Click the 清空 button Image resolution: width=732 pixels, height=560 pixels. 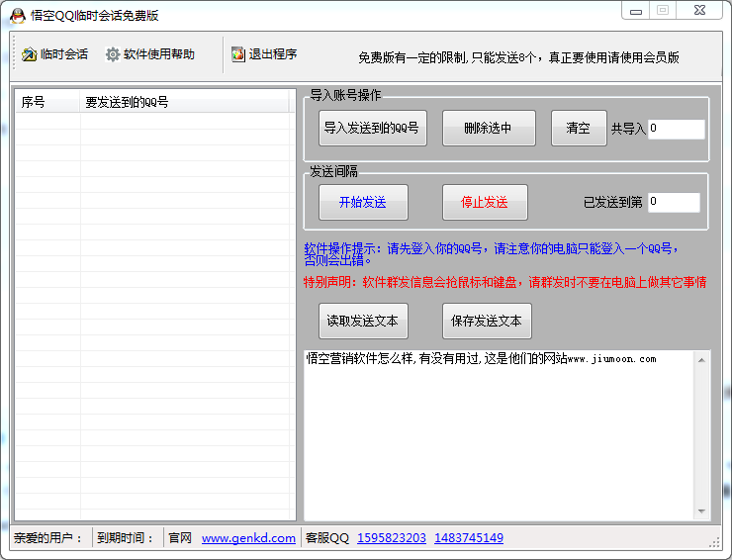point(578,129)
